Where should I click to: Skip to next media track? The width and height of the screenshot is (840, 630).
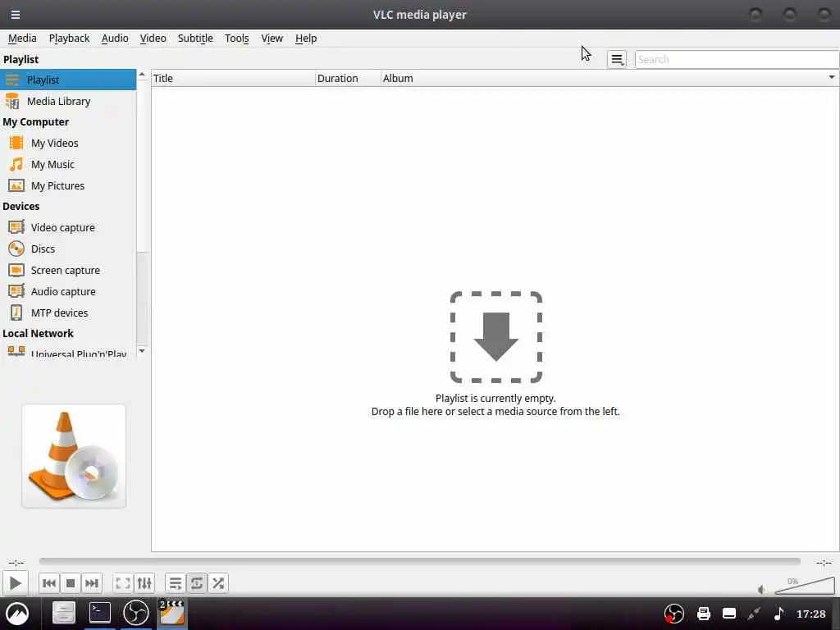pyautogui.click(x=92, y=583)
